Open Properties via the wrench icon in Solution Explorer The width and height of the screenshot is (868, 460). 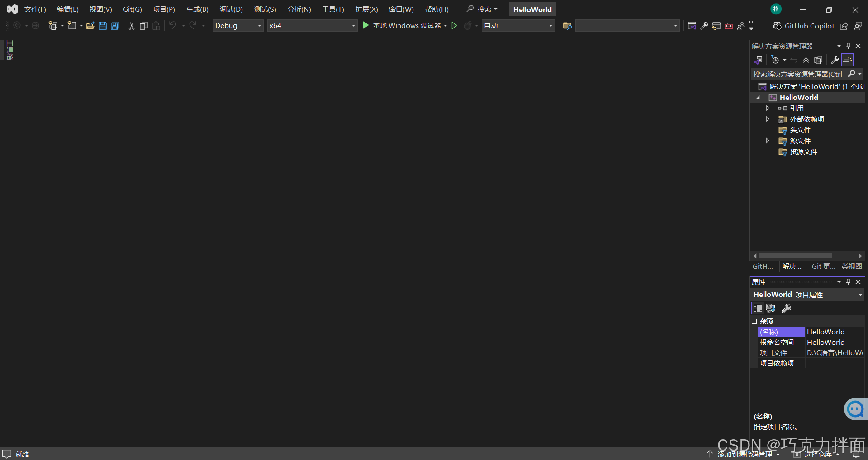[835, 60]
